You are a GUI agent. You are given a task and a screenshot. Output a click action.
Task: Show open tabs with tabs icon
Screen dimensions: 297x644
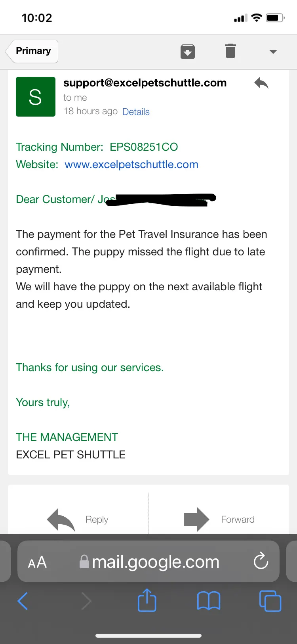270,601
